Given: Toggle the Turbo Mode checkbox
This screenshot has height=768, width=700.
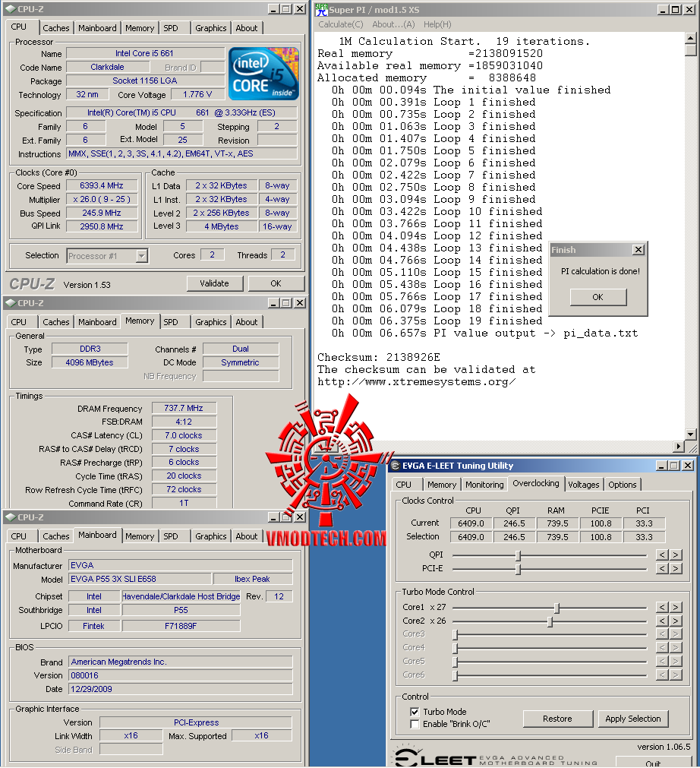Looking at the screenshot, I should 415,712.
